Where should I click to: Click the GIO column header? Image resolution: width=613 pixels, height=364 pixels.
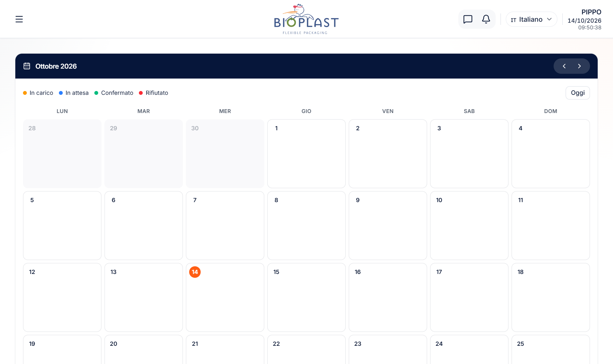[306, 111]
